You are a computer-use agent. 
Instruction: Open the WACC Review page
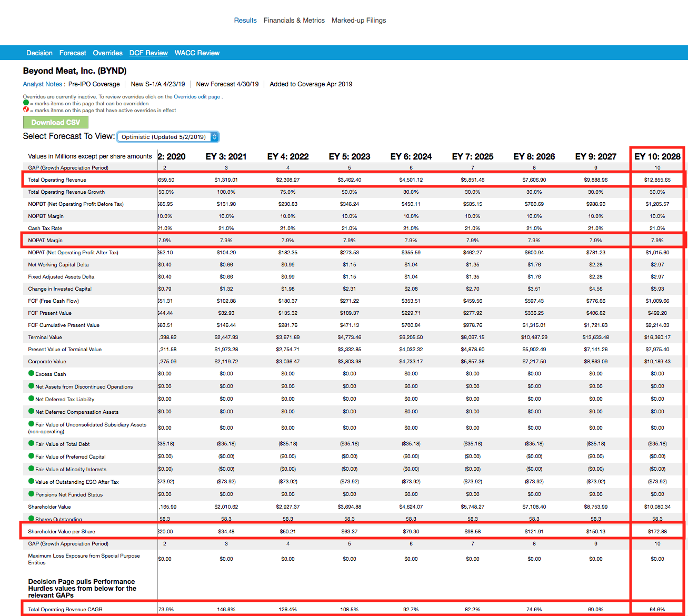(197, 53)
